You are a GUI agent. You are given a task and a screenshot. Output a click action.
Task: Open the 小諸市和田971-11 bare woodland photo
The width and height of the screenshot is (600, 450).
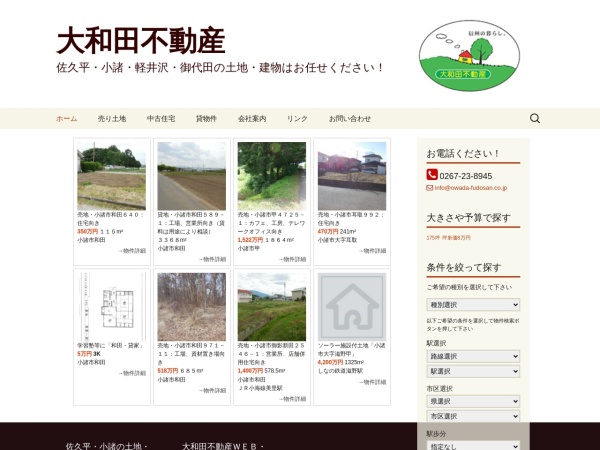[191, 307]
